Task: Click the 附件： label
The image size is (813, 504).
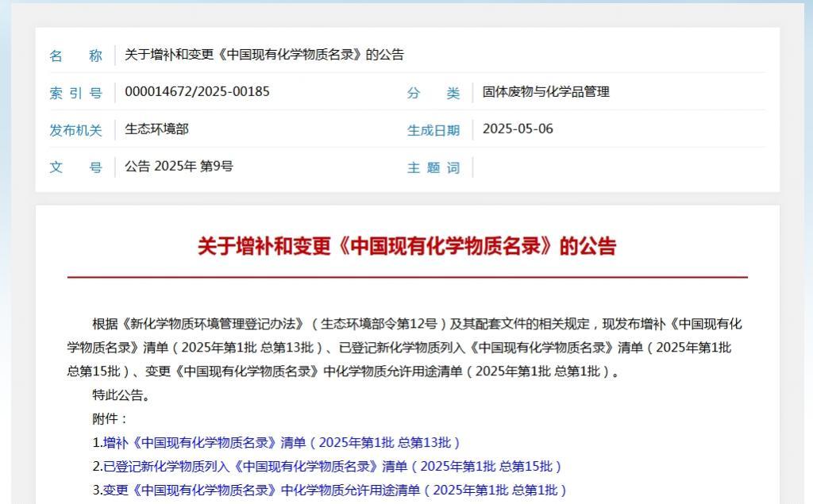Action: coord(110,418)
